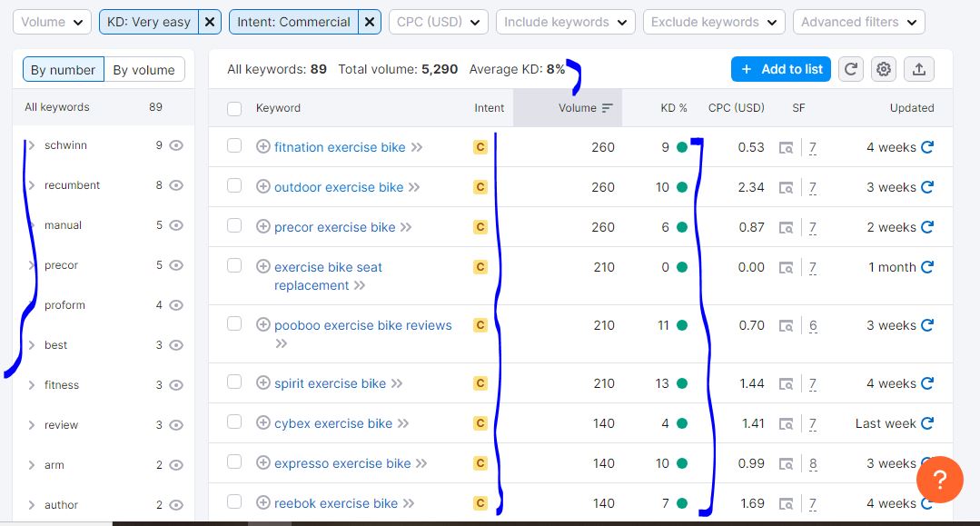Click SF count 6 for pooboo exercise bike reviews
Image resolution: width=980 pixels, height=526 pixels.
click(x=813, y=325)
